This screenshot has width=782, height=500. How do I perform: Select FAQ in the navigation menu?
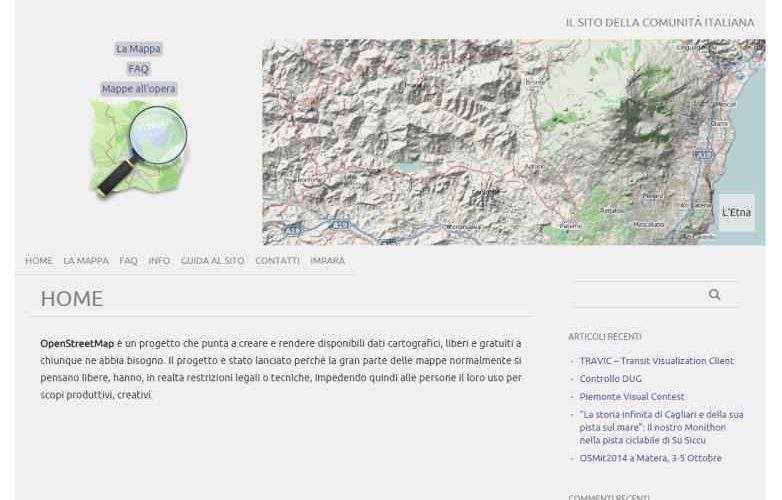pyautogui.click(x=128, y=261)
